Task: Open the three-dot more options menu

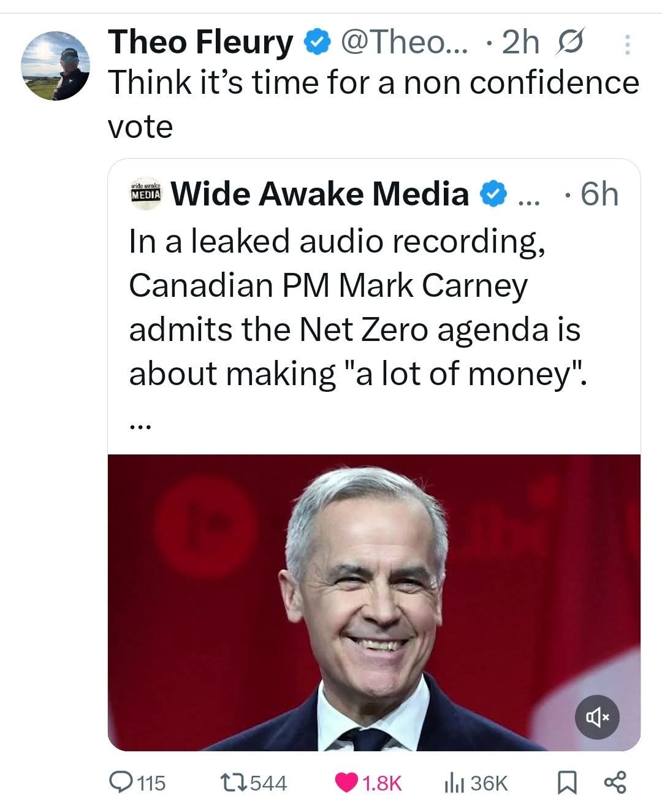Action: pyautogui.click(x=626, y=44)
